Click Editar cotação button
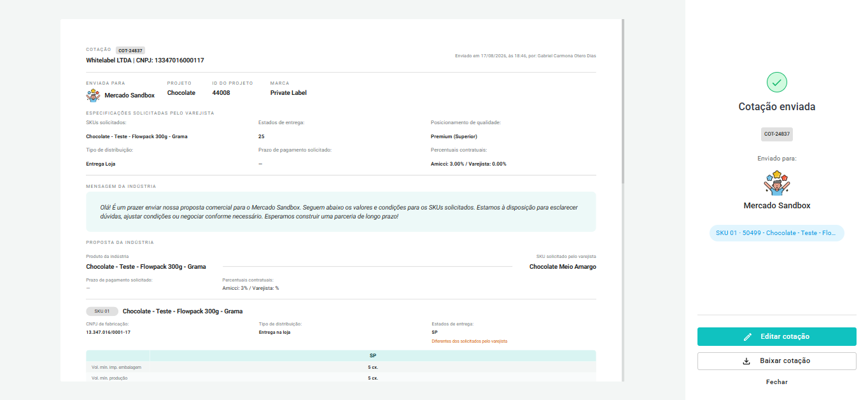 point(777,337)
